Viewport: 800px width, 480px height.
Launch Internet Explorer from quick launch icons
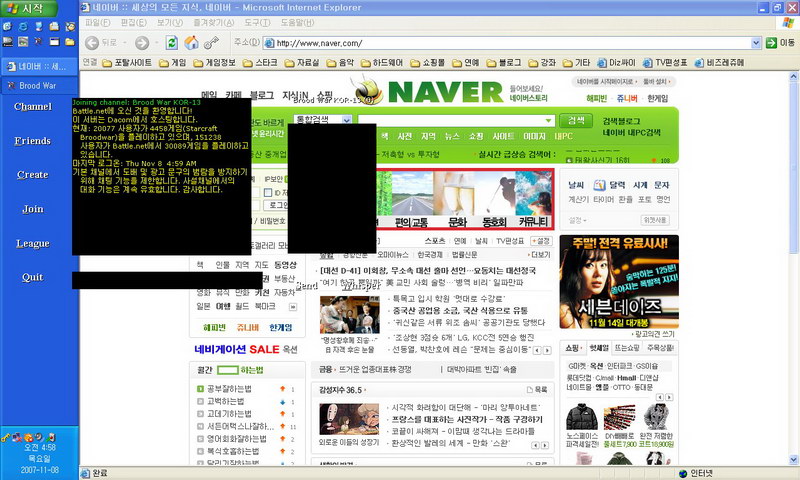[23, 26]
